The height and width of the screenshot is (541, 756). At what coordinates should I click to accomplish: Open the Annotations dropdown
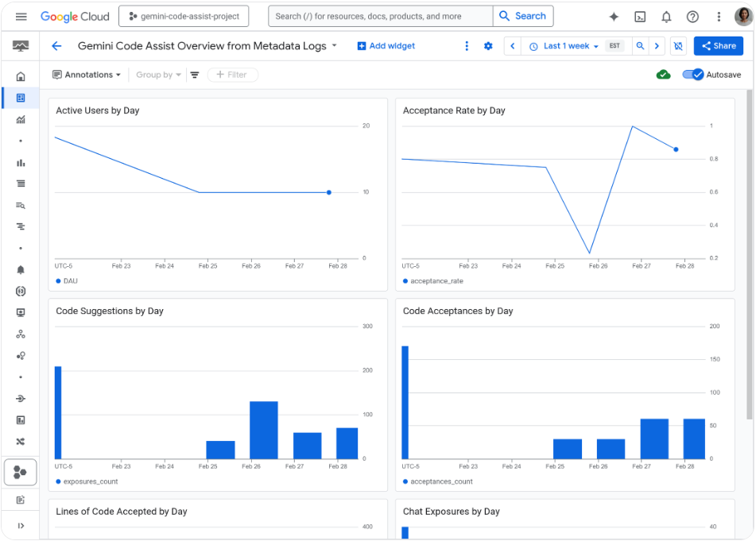[87, 75]
